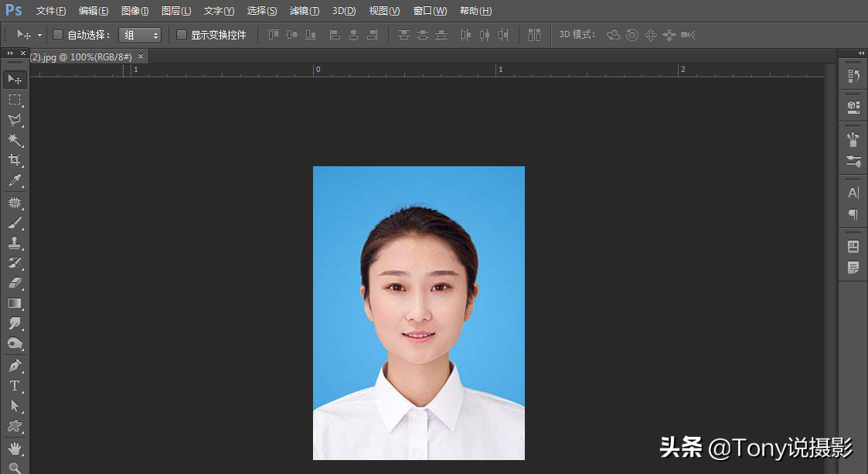Open the 文件(F) menu
868x474 pixels.
click(50, 11)
